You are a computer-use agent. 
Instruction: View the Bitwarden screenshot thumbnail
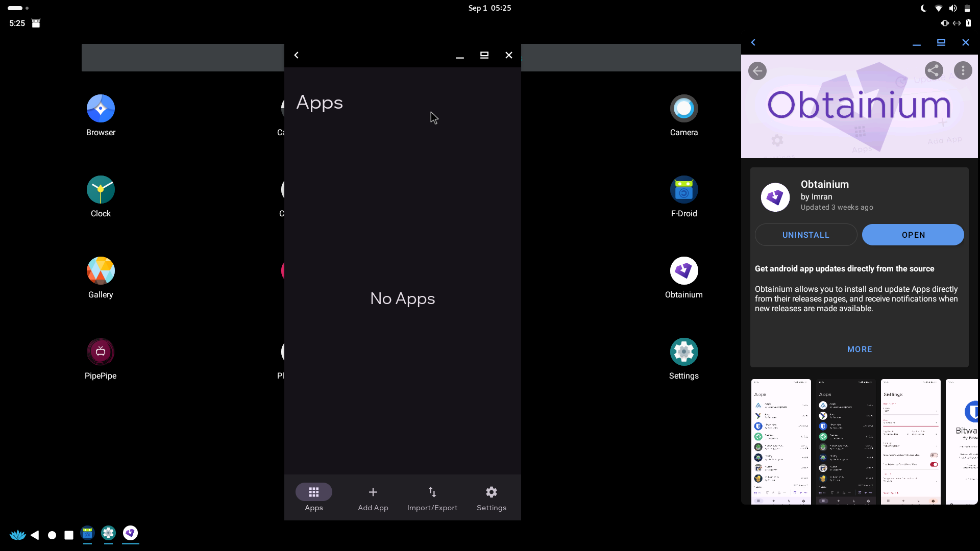pyautogui.click(x=962, y=442)
